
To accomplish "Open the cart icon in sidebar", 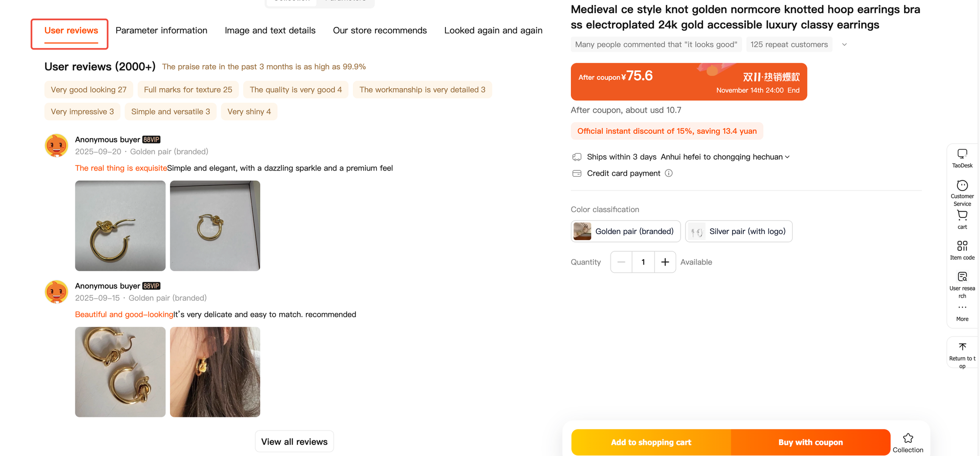I will click(x=962, y=216).
